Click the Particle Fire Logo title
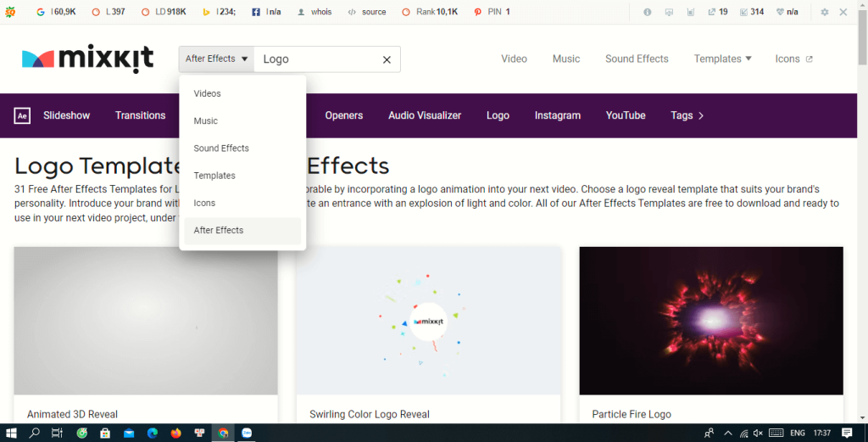This screenshot has width=868, height=442. pos(631,414)
